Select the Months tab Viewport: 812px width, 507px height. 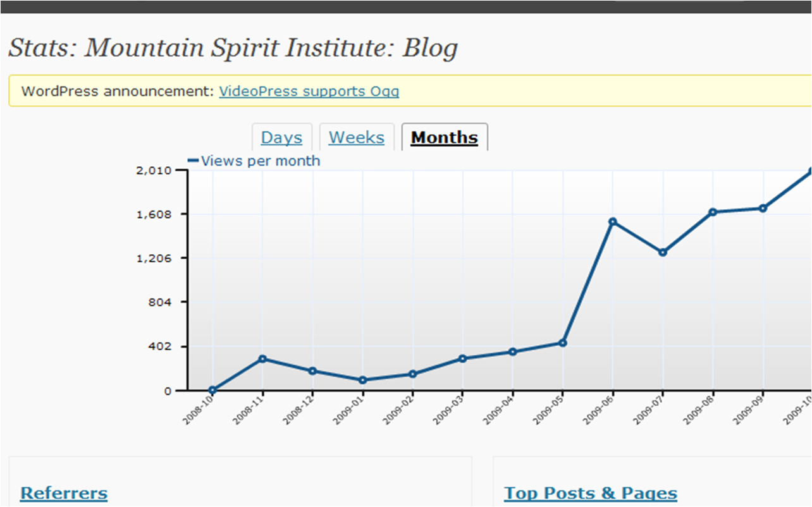[x=444, y=138]
